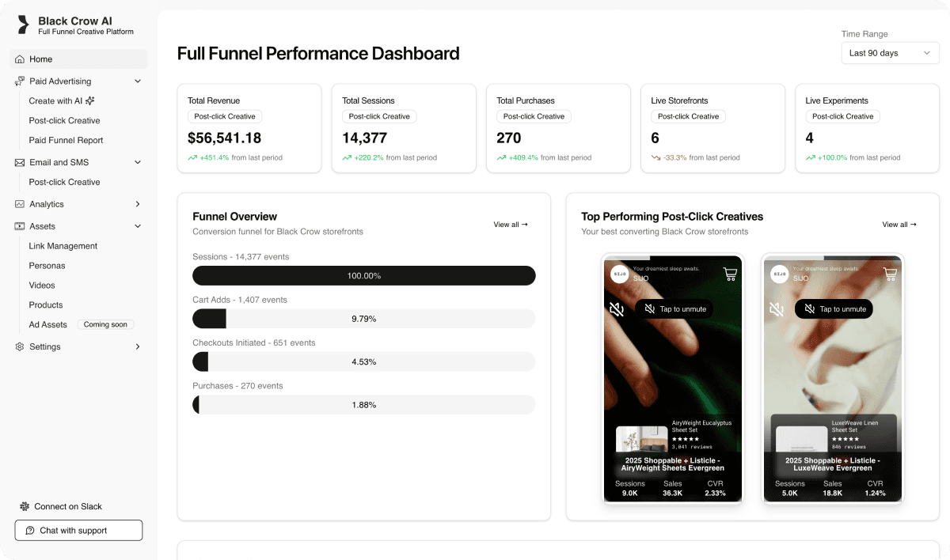Go to Home in the sidebar
The height and width of the screenshot is (560, 950).
(x=78, y=59)
